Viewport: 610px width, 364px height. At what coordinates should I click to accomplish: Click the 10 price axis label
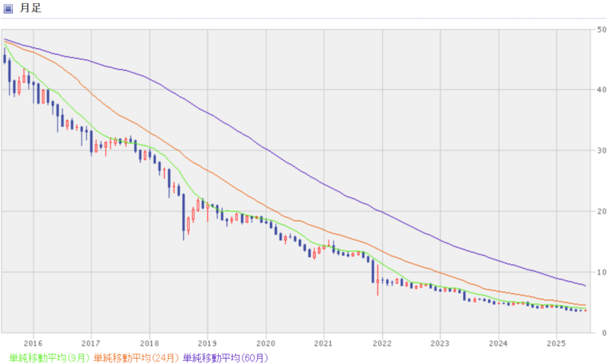[x=602, y=273]
